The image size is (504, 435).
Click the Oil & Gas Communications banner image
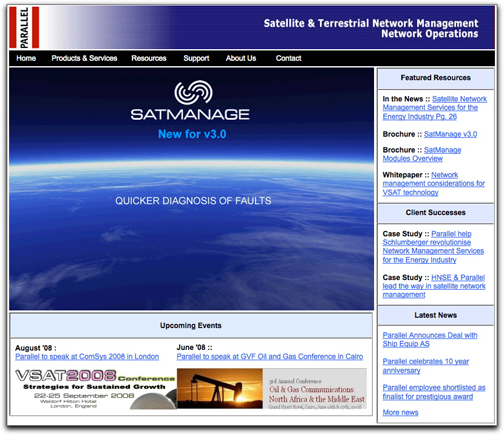coord(272,389)
